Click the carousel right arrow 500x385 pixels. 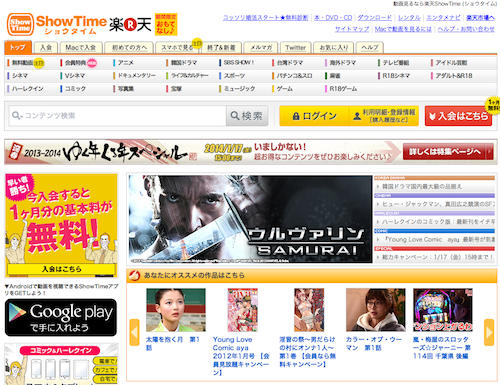point(489,332)
